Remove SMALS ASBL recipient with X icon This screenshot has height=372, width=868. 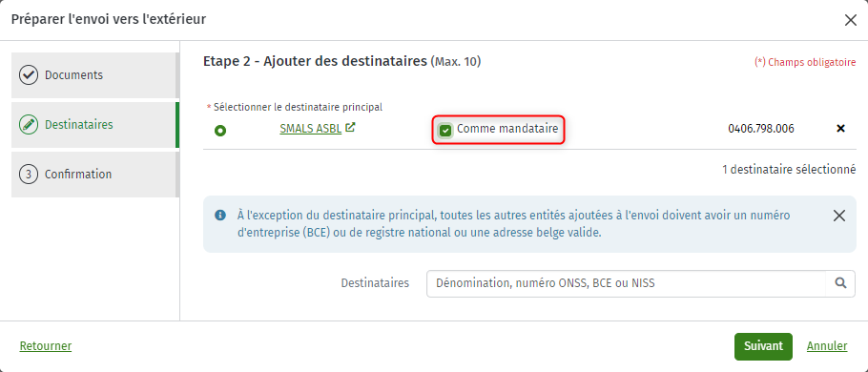pyautogui.click(x=840, y=129)
